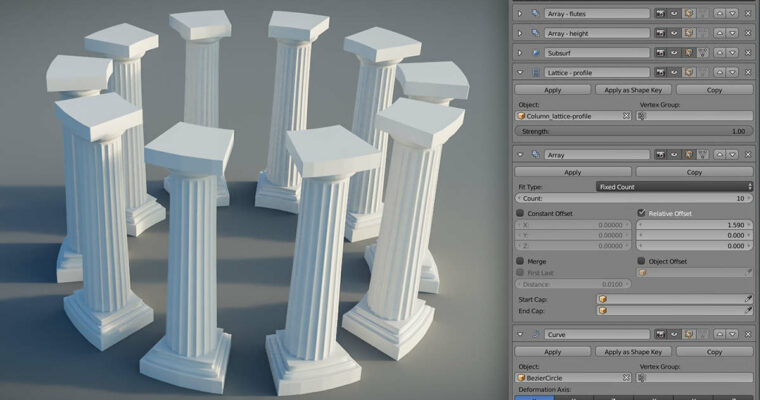Screen dimensions: 760x400
Task: Apply Curve modifier as Shape Key
Action: (x=633, y=352)
